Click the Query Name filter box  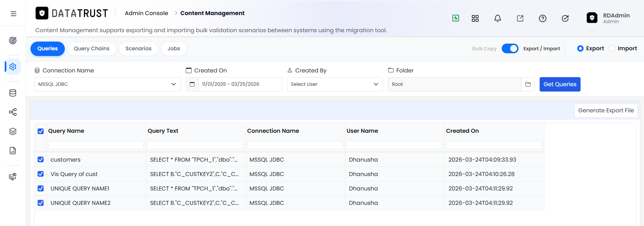point(96,145)
